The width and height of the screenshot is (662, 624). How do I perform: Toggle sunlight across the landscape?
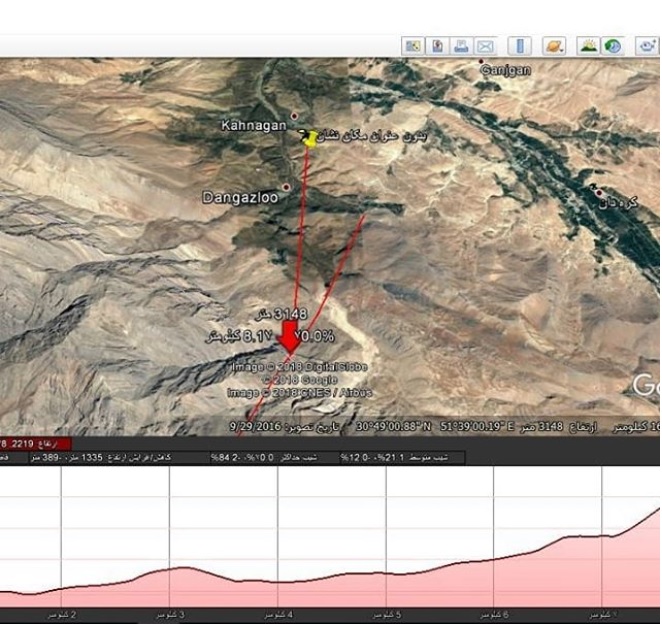point(588,46)
